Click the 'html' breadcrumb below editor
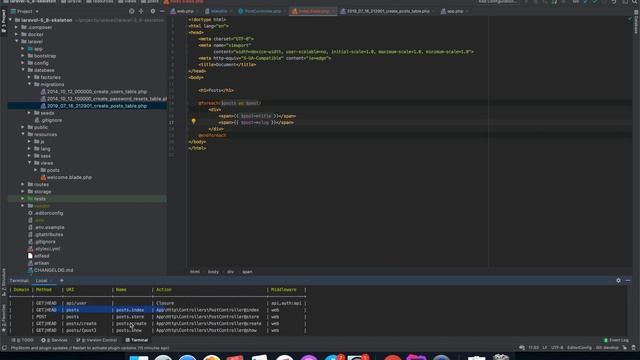This screenshot has width=640, height=360. (195, 272)
